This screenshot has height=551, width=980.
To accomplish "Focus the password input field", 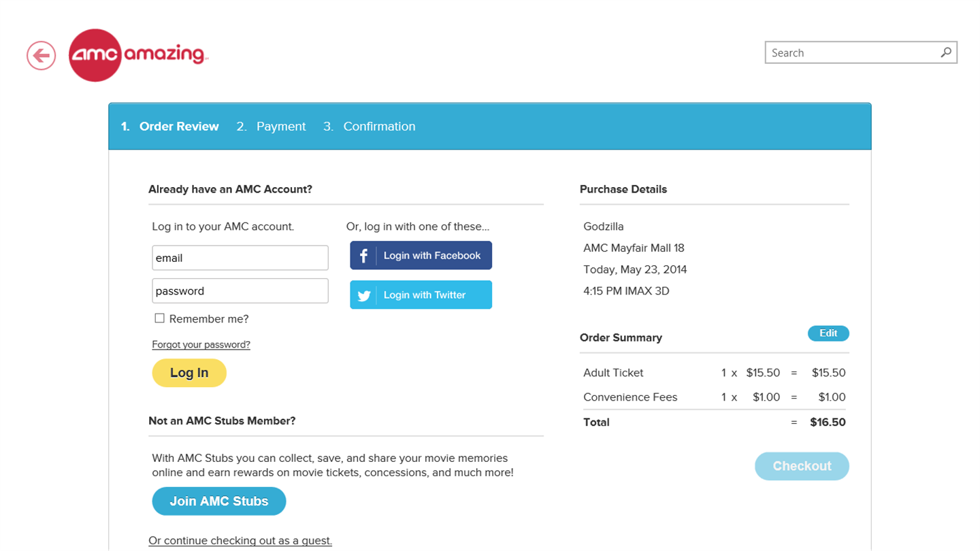I will [x=240, y=291].
